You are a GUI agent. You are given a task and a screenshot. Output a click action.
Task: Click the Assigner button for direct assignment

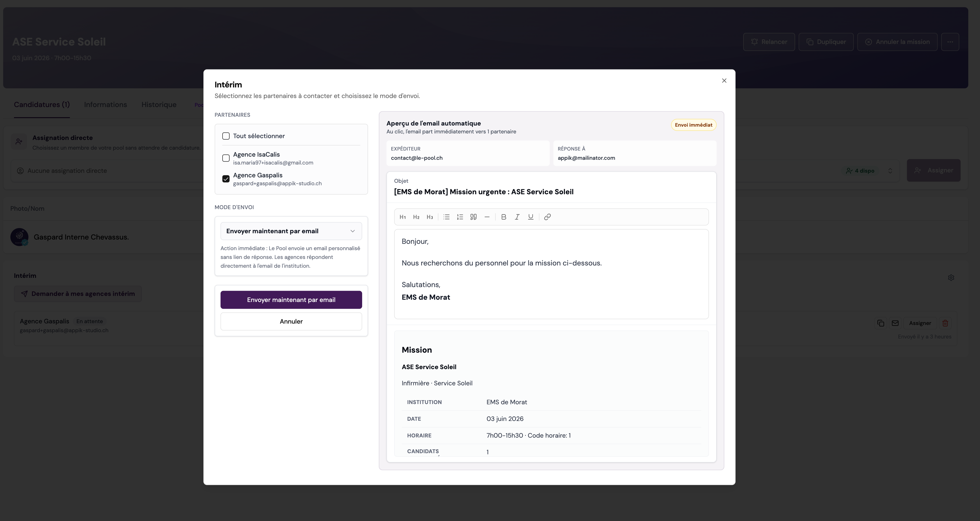933,170
